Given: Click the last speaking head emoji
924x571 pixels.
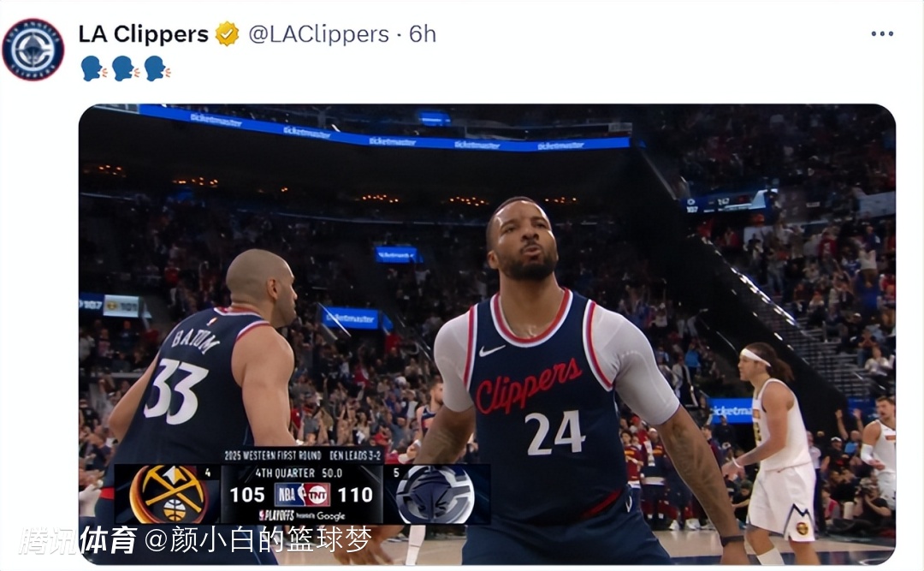Looking at the screenshot, I should click(157, 68).
